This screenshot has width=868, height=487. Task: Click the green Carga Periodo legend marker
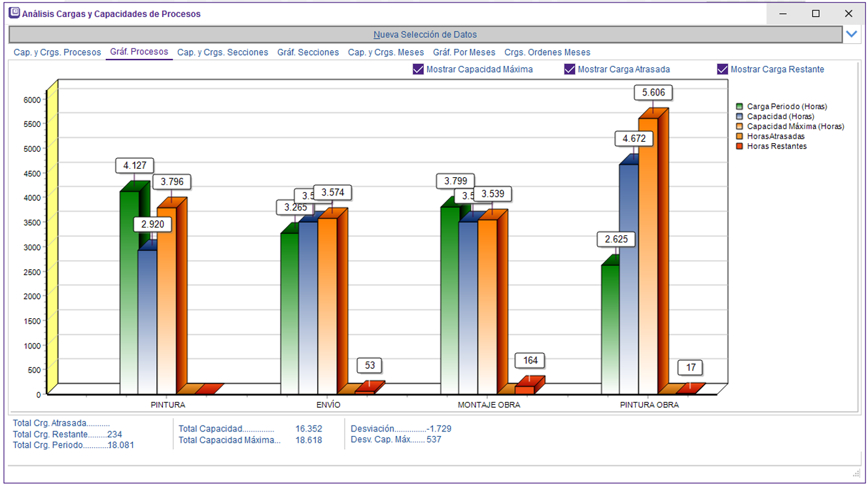coord(740,106)
